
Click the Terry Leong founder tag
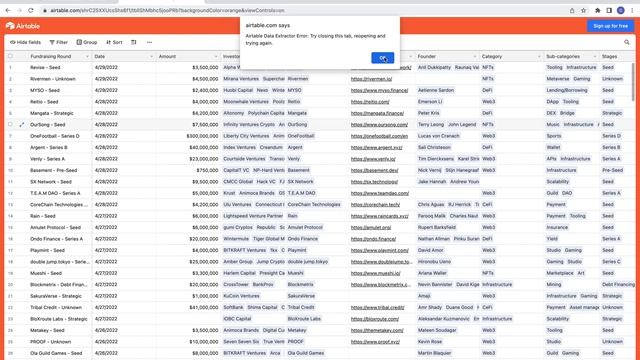coord(431,124)
